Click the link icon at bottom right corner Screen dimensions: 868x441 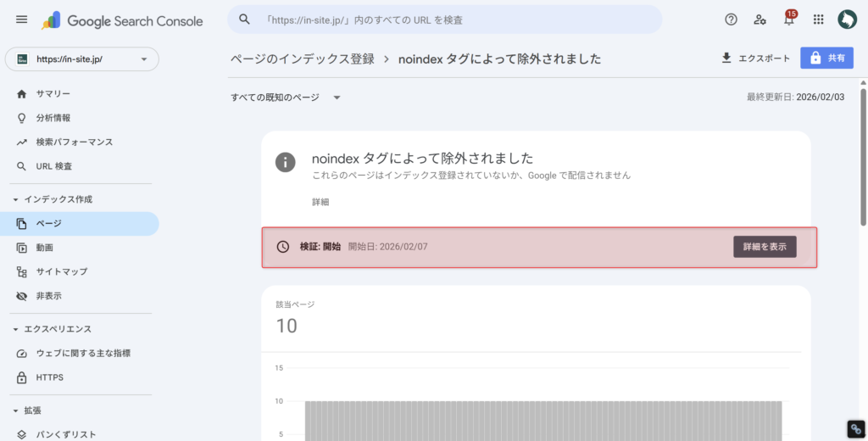click(856, 429)
